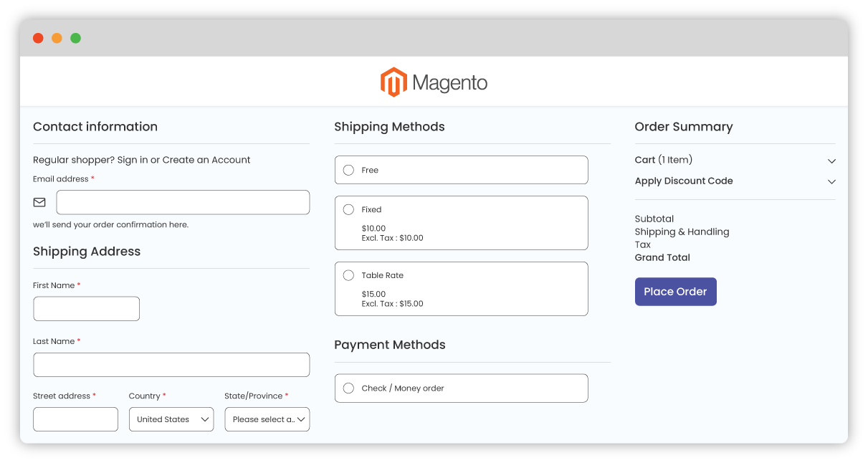The height and width of the screenshot is (463, 868).
Task: Click the Tax line in summary
Action: click(x=643, y=244)
